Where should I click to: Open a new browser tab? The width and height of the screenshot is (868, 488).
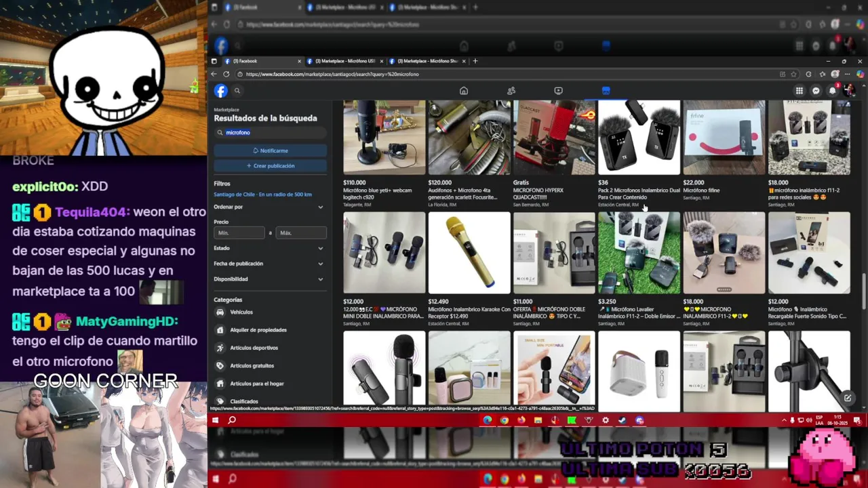(x=475, y=61)
